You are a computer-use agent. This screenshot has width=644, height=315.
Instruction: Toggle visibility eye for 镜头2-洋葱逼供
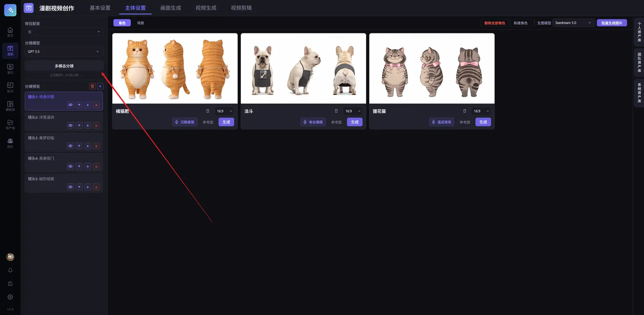pyautogui.click(x=70, y=126)
